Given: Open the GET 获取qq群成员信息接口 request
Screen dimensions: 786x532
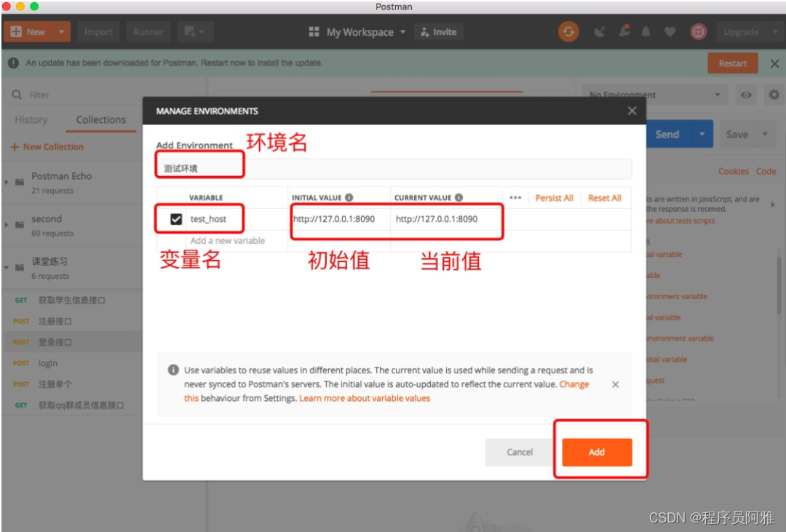Looking at the screenshot, I should (74, 405).
